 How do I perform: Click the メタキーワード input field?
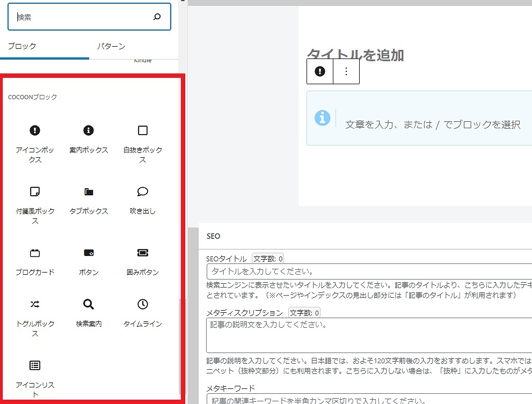tap(369, 399)
